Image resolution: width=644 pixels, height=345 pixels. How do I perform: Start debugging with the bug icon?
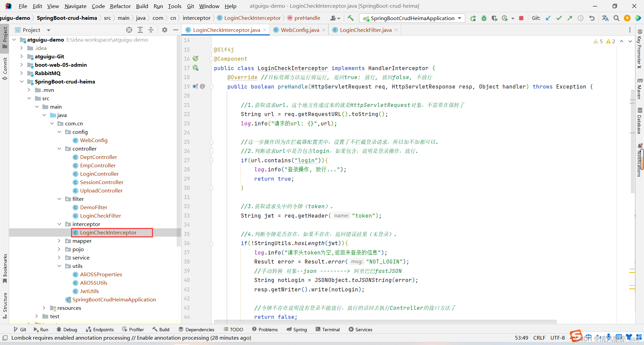[x=484, y=18]
